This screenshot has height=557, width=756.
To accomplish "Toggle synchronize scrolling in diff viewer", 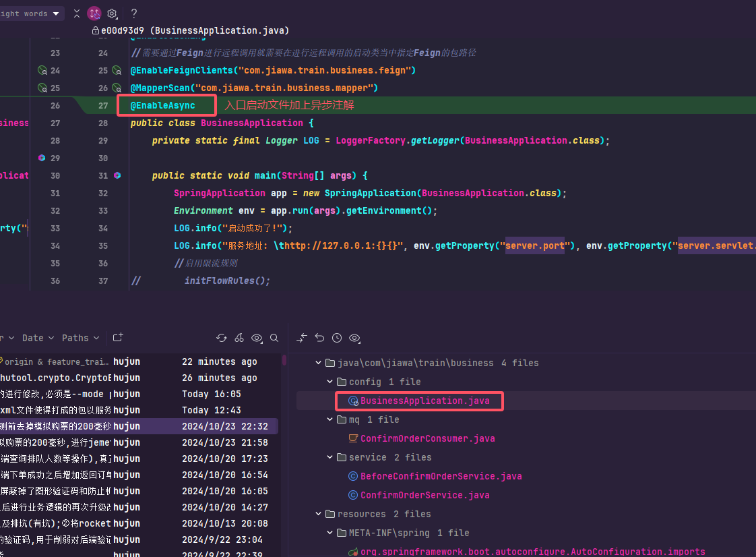I will click(94, 13).
